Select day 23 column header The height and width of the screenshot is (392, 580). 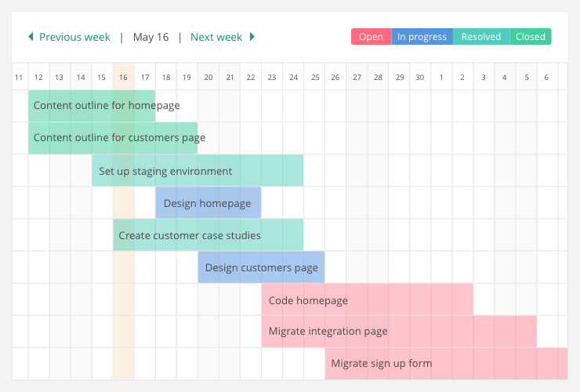271,77
